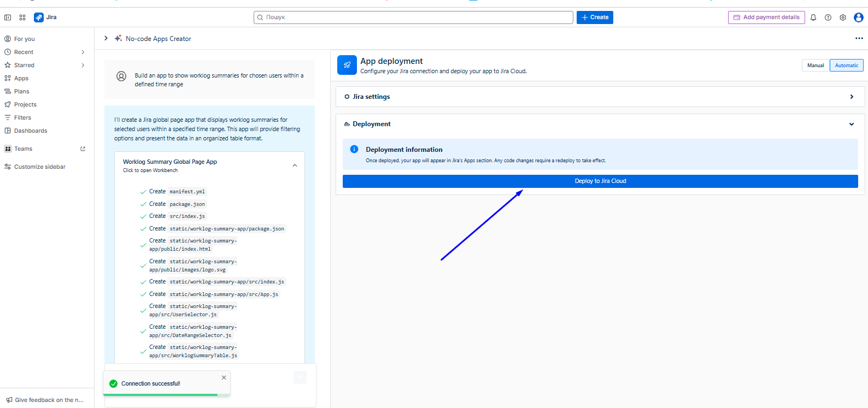Click the search input field

[413, 17]
